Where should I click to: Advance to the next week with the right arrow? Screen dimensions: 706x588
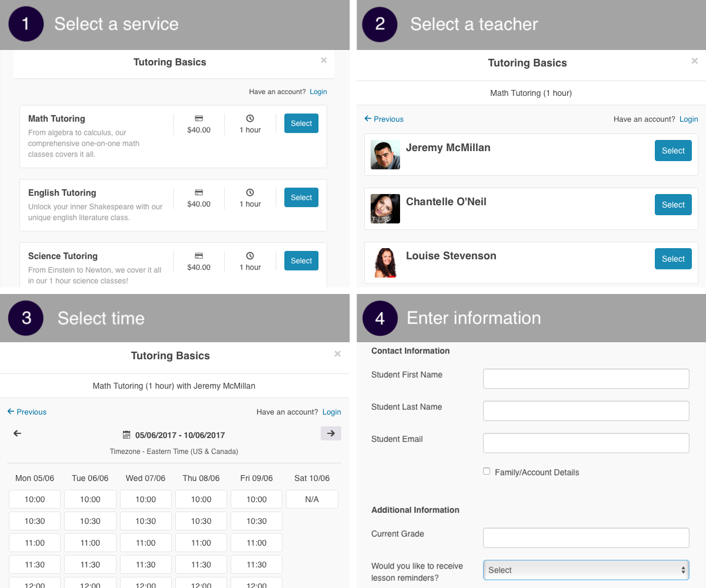pyautogui.click(x=331, y=433)
